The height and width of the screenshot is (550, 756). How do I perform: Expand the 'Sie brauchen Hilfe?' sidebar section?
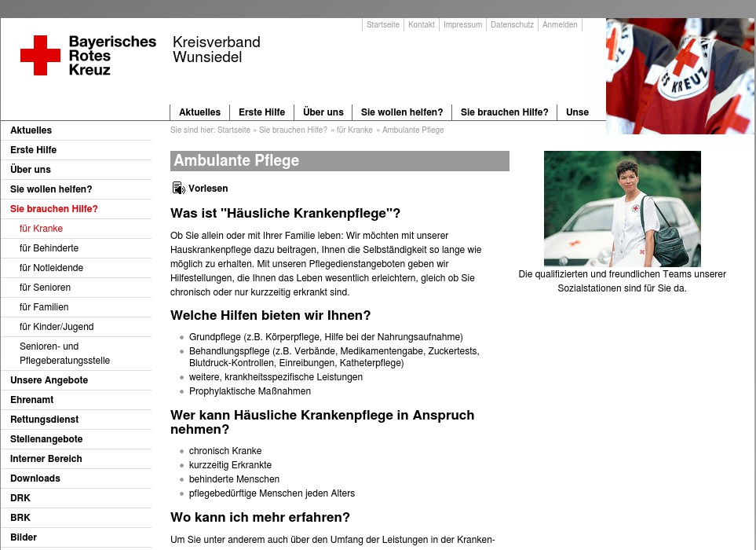(54, 208)
